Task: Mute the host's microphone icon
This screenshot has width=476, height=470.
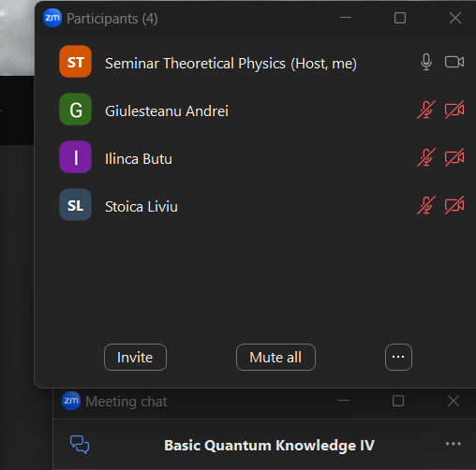Action: pos(426,62)
